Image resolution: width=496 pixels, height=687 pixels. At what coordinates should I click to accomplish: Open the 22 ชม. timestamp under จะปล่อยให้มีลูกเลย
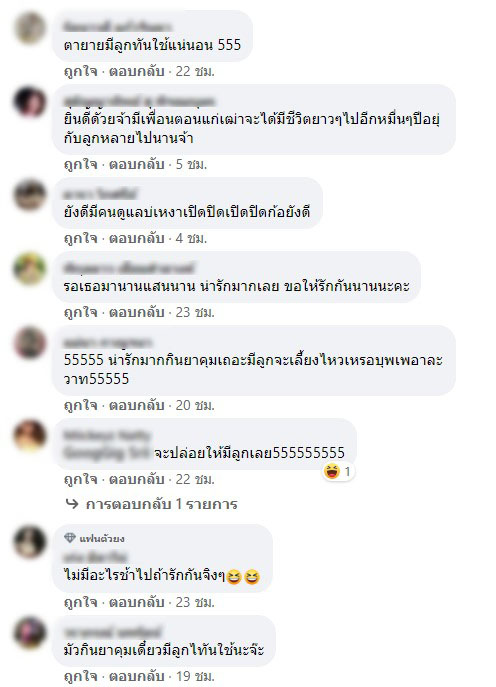(195, 479)
